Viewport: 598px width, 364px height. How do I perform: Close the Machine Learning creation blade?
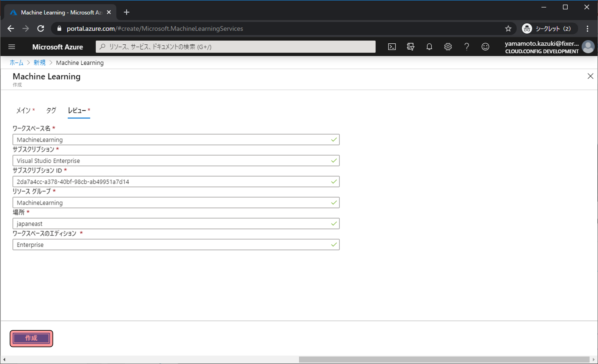coord(590,76)
